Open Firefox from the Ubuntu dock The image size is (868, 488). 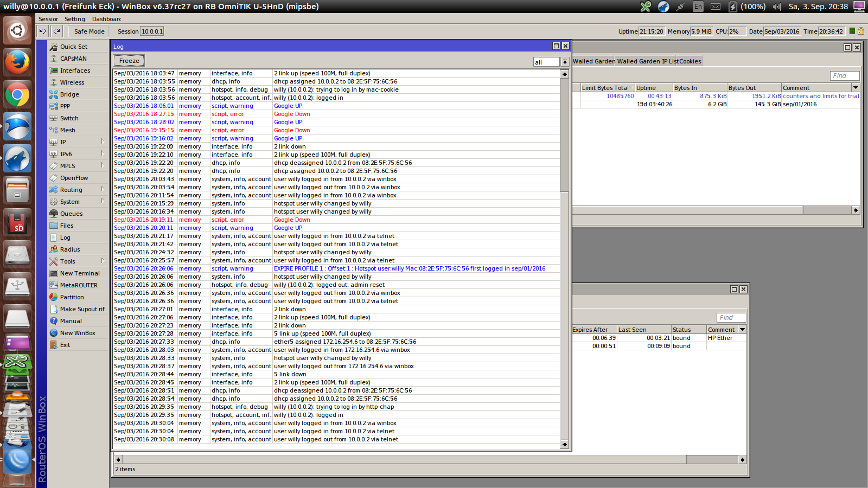pos(17,62)
